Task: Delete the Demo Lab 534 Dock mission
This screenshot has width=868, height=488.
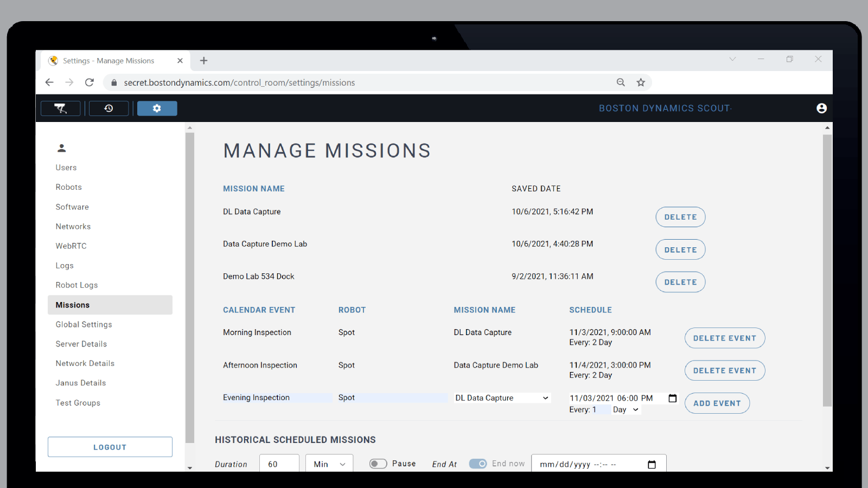Action: (x=680, y=282)
